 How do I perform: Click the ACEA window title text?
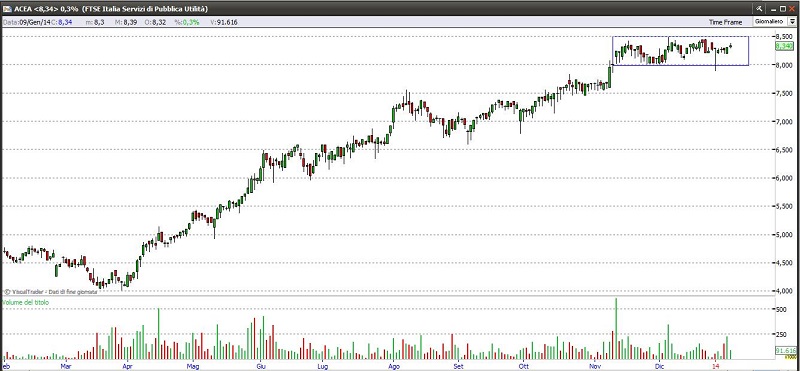click(x=111, y=9)
